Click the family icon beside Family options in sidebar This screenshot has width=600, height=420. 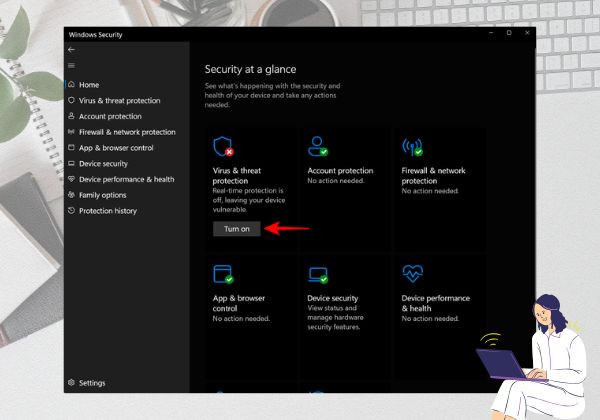(x=71, y=195)
